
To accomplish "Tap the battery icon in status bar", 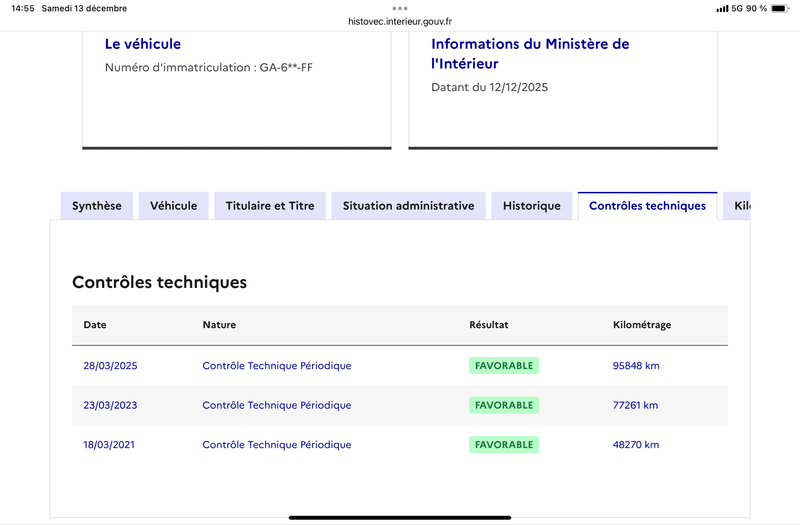I will (x=781, y=9).
